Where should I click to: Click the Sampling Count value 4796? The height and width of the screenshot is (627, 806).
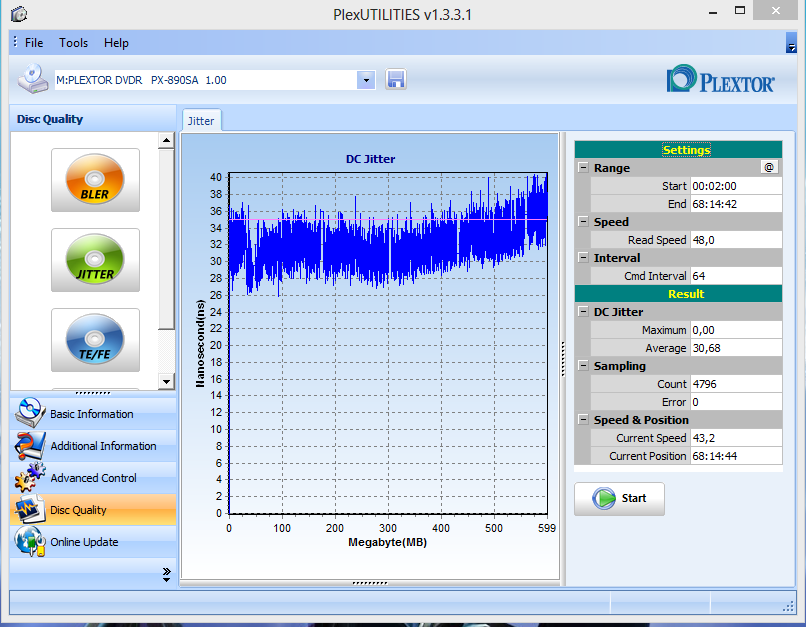point(736,384)
